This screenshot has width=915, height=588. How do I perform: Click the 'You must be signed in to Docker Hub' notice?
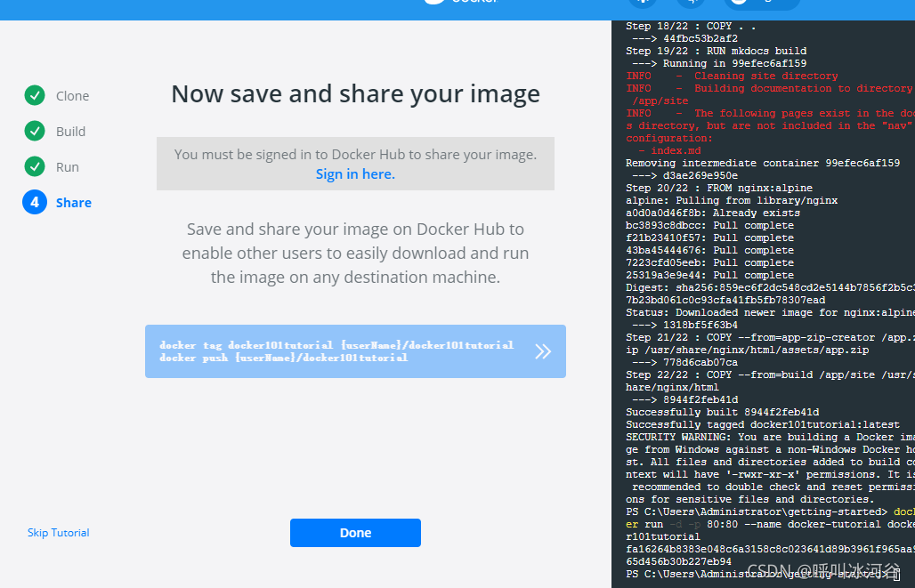(x=355, y=164)
